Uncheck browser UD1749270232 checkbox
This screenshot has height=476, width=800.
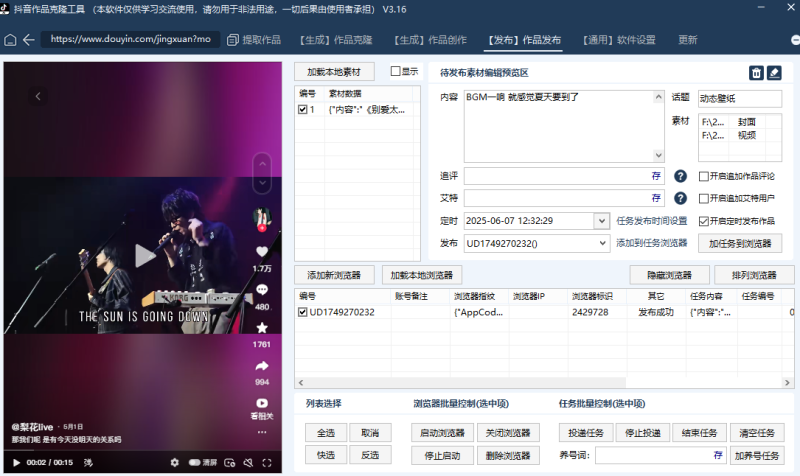pos(303,312)
